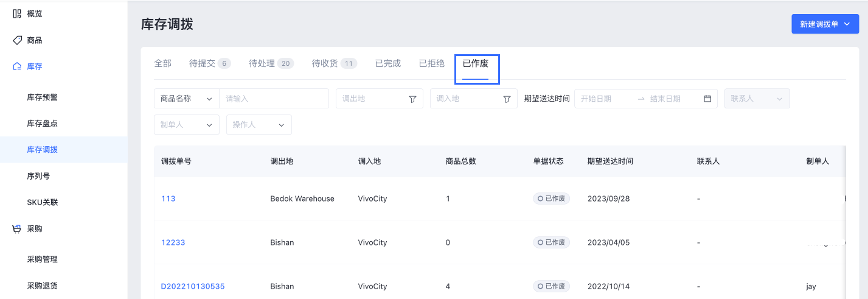Switch to the 待处理 tab
Viewport: 868px width, 299px height.
tap(271, 63)
